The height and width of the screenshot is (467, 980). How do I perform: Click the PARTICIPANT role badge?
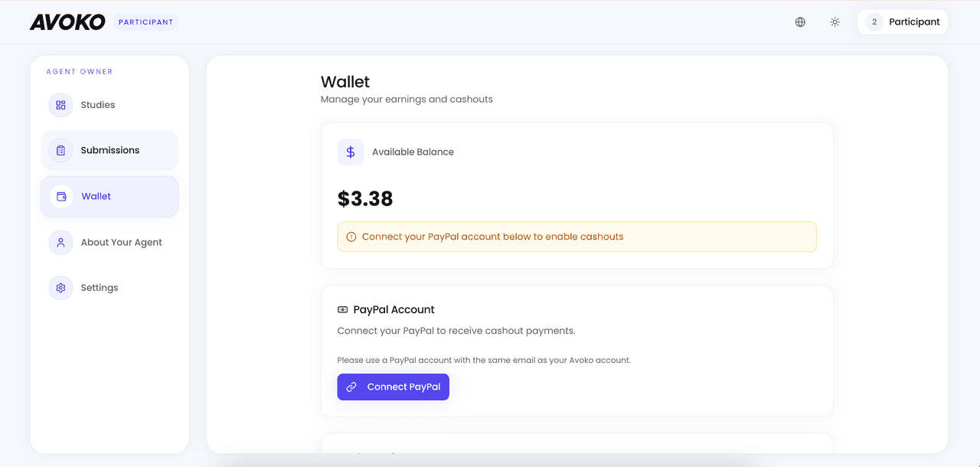click(145, 22)
